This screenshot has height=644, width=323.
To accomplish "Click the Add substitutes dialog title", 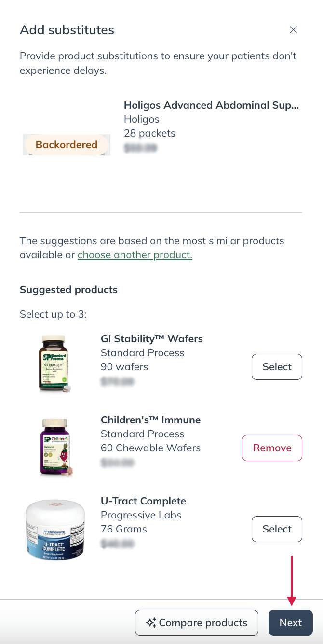I will 67,29.
